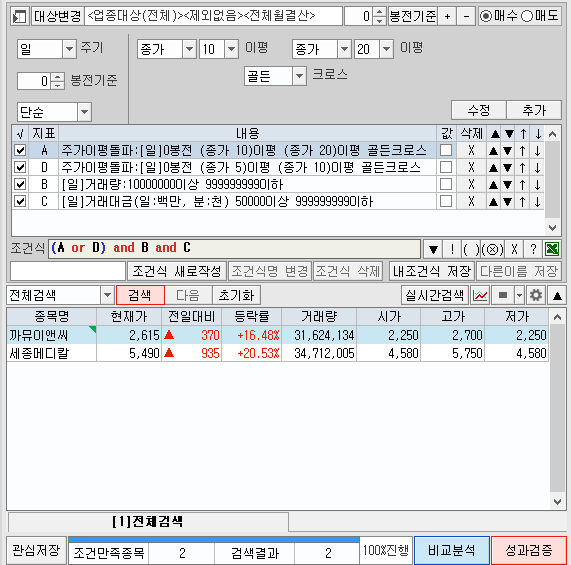Screen dimensions: 571x565
Task: Export results with the Excel icon
Action: pos(552,249)
